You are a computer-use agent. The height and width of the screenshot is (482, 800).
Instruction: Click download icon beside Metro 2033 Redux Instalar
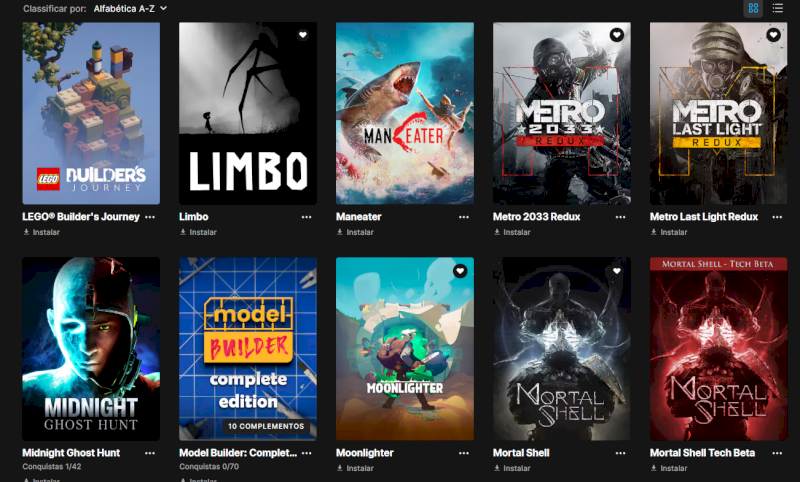tap(496, 233)
